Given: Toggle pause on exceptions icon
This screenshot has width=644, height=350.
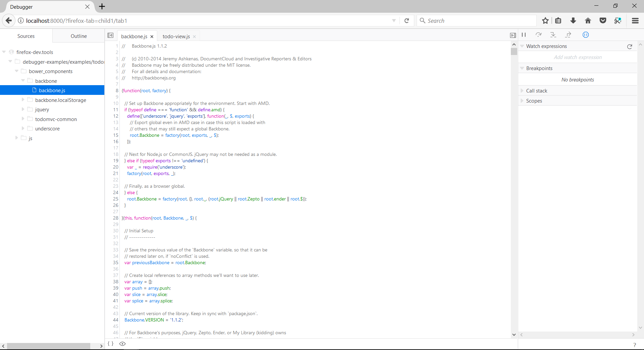Looking at the screenshot, I should [x=586, y=35].
